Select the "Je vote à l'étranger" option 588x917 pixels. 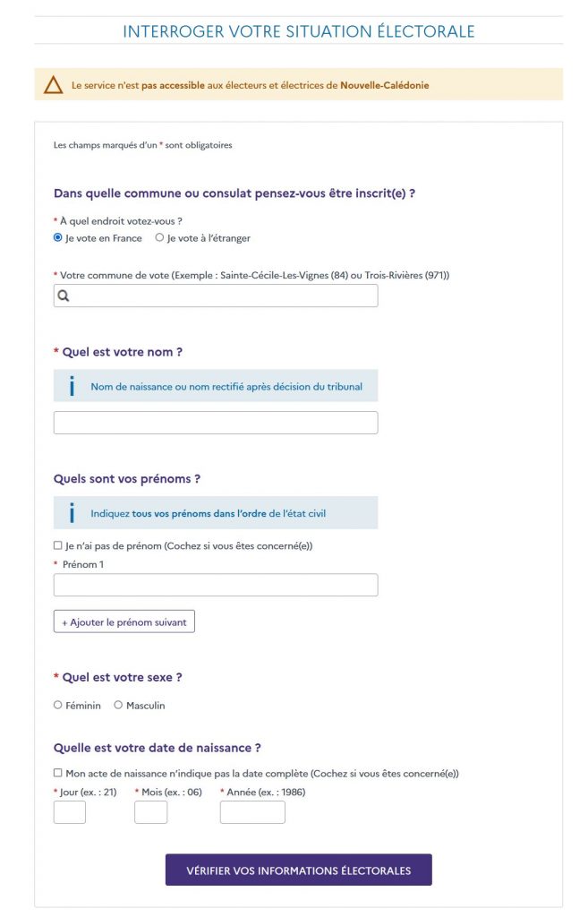click(x=160, y=238)
